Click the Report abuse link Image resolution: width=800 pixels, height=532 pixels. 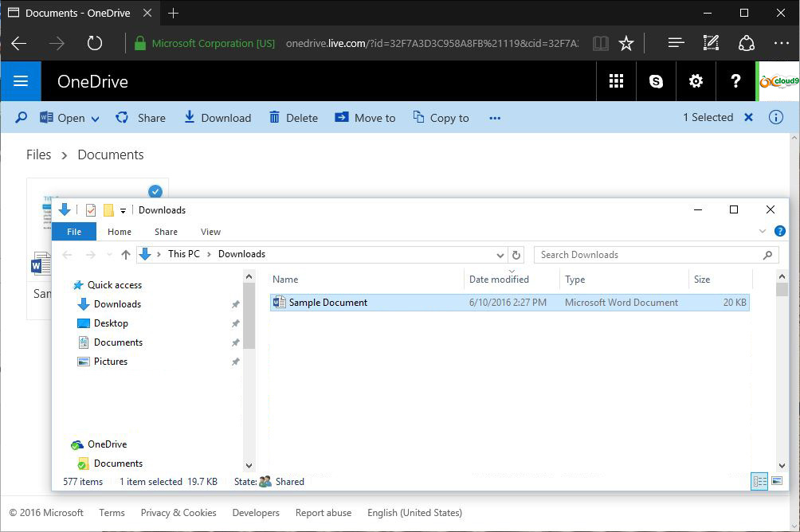point(324,513)
